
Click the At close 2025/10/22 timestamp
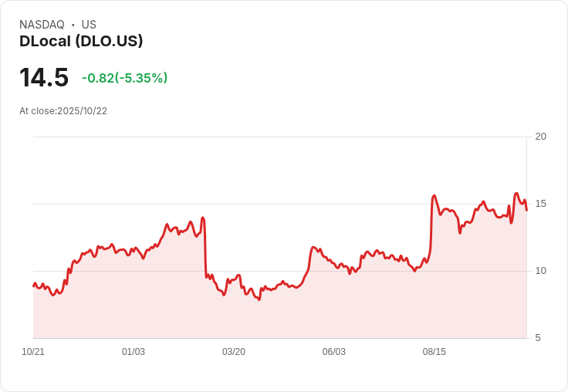click(x=63, y=111)
